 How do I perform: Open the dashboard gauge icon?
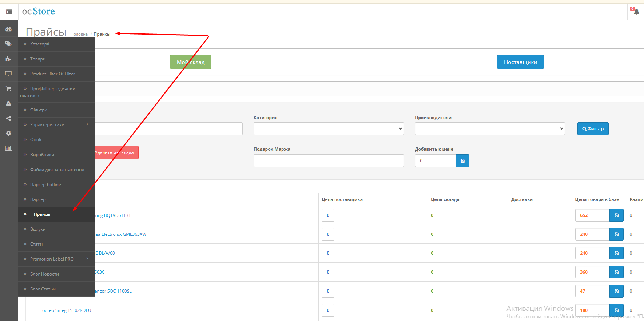click(x=8, y=29)
